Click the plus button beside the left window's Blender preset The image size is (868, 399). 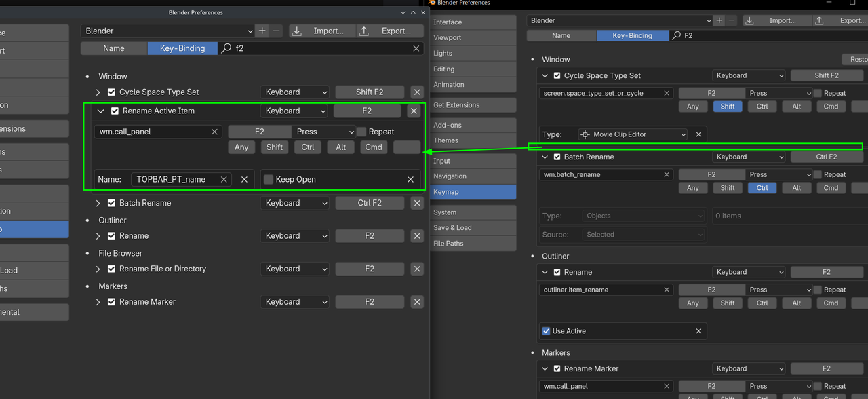click(x=262, y=31)
